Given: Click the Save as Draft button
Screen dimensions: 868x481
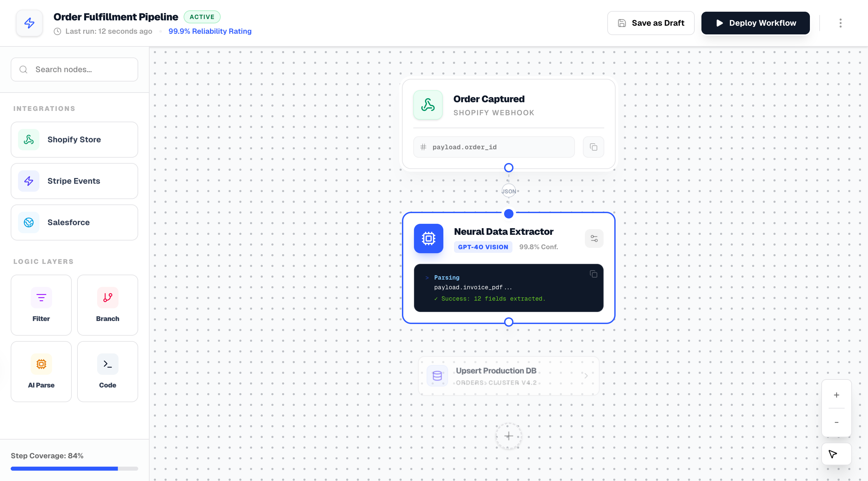Looking at the screenshot, I should (651, 23).
